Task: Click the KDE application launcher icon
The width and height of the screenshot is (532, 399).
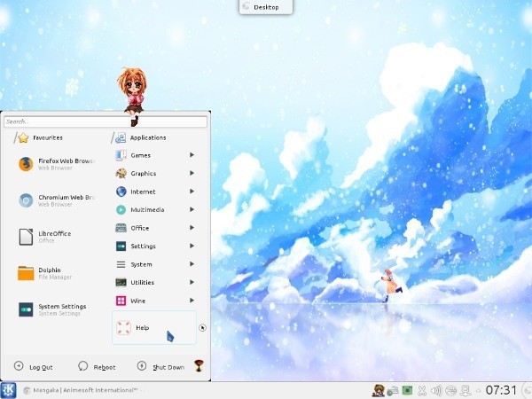Action: pos(9,390)
